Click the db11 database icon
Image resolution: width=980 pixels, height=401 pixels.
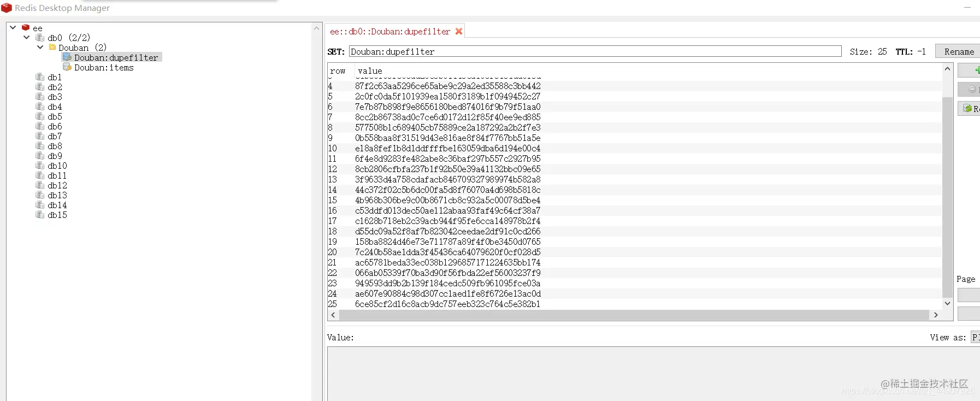40,175
